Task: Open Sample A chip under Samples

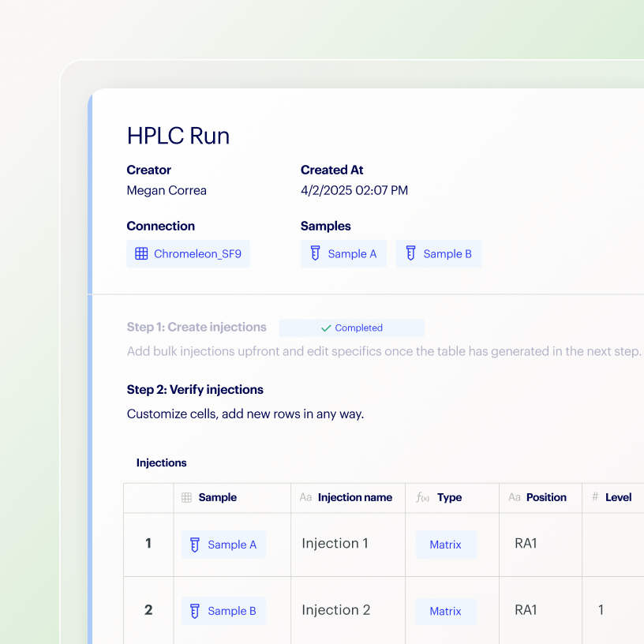Action: pyautogui.click(x=343, y=254)
